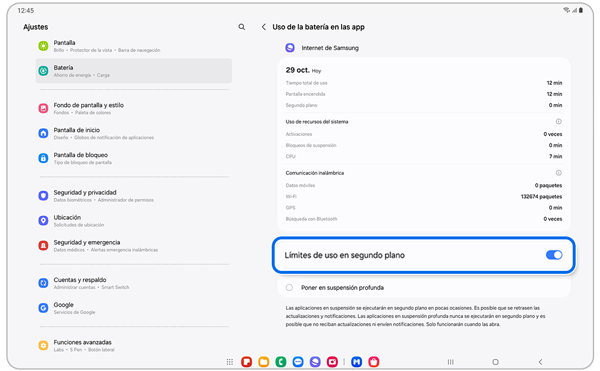This screenshot has width=600, height=371.
Task: Open Google services settings
Action: (134, 308)
